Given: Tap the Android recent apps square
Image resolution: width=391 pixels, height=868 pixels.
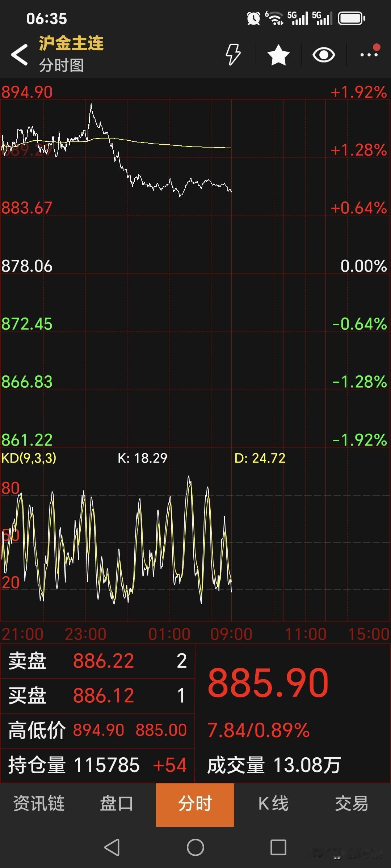Looking at the screenshot, I should tap(278, 847).
